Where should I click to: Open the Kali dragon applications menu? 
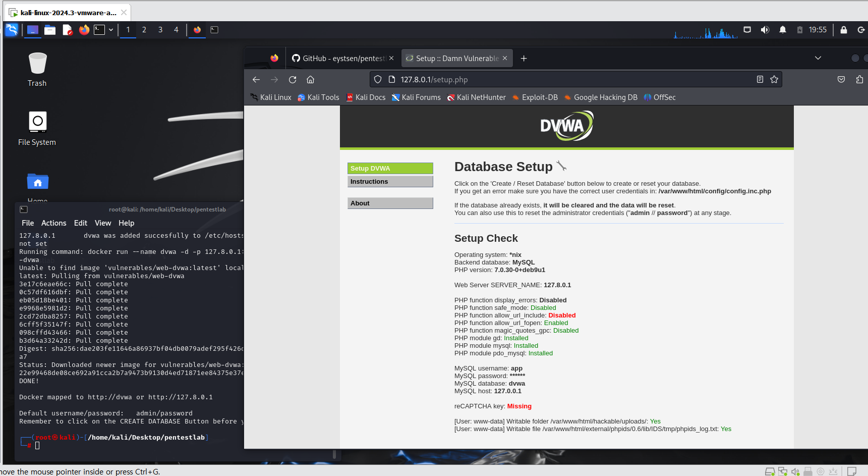click(12, 30)
